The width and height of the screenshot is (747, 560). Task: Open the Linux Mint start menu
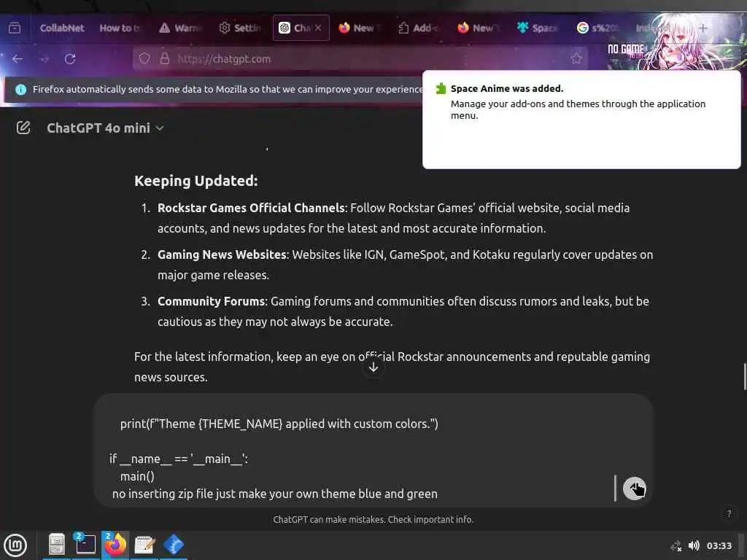point(15,545)
